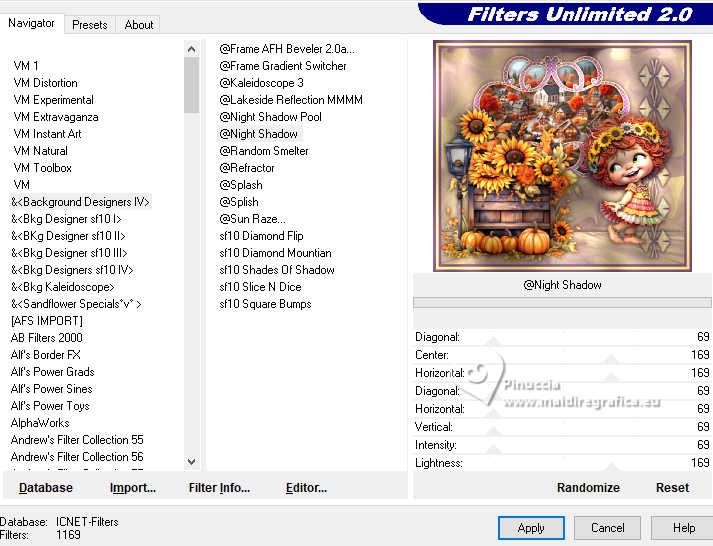Choose @Sun Raze... filter

click(x=252, y=219)
